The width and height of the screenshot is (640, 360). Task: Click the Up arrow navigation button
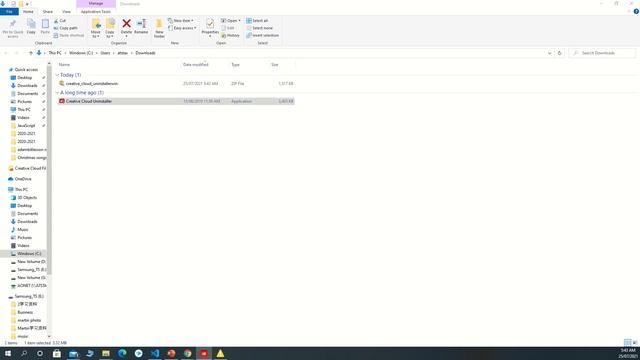click(x=30, y=53)
